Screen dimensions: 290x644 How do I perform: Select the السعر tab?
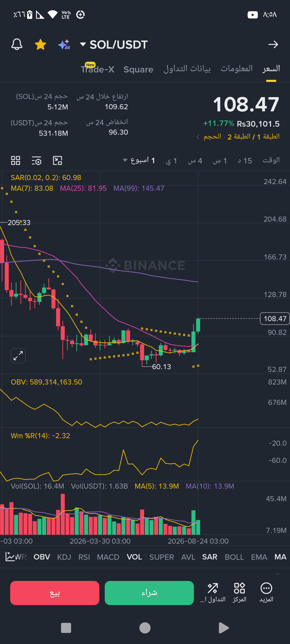pos(271,69)
